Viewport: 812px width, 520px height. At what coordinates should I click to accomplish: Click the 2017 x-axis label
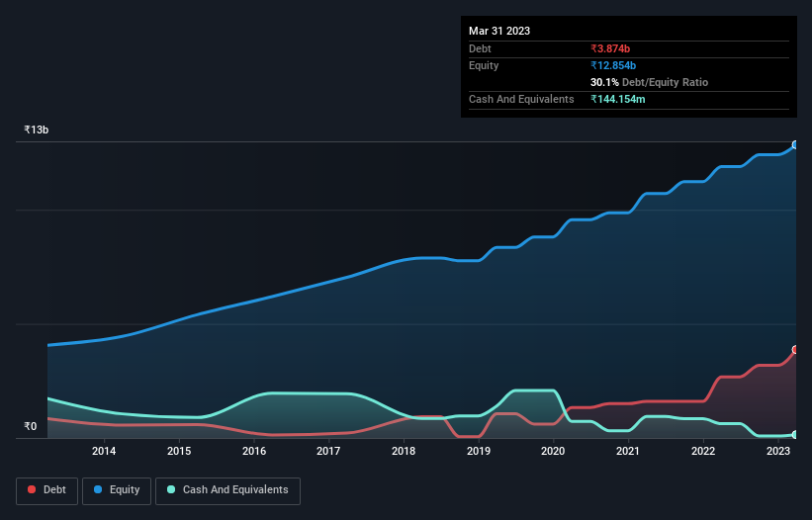(328, 451)
